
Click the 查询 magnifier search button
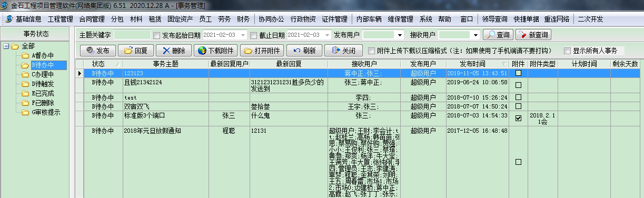[498, 35]
